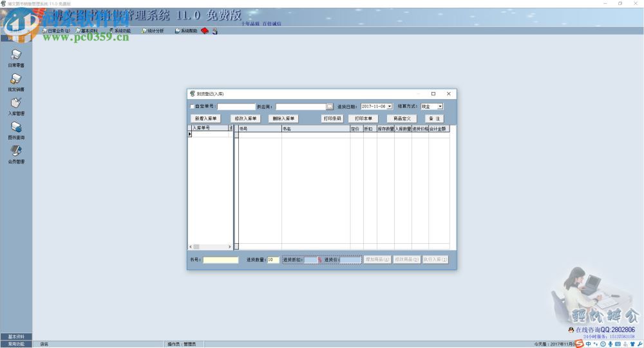The width and height of the screenshot is (644, 348).
Task: Click the microphone icon in the tray toolbar
Action: pyautogui.click(x=611, y=344)
